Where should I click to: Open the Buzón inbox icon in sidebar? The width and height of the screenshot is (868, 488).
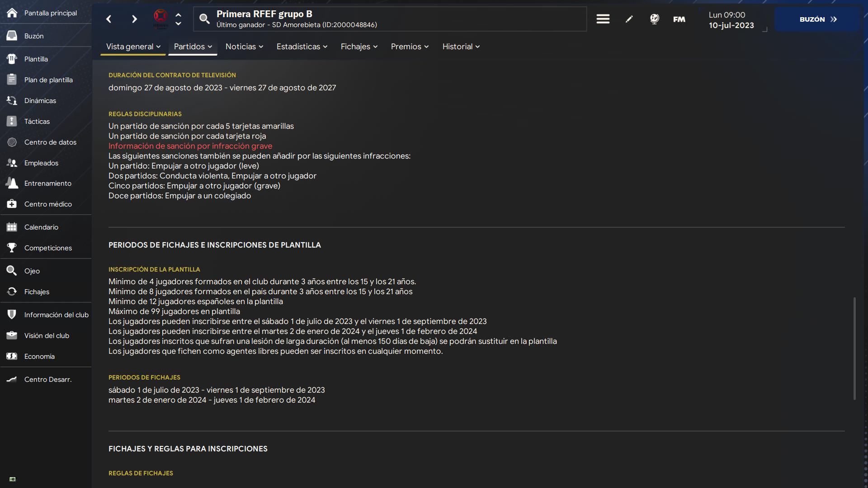12,36
